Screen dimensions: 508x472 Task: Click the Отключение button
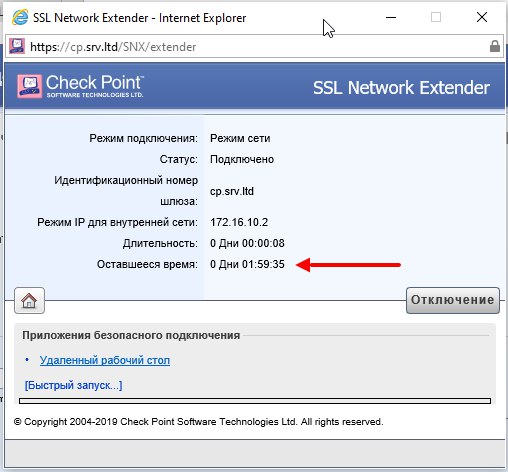pyautogui.click(x=453, y=300)
